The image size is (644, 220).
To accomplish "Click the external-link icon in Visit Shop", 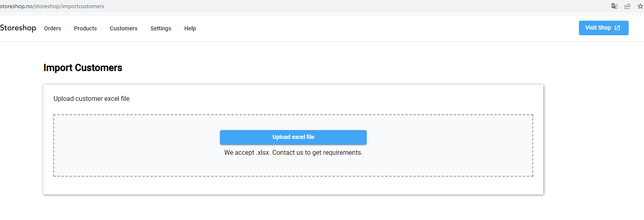I will pyautogui.click(x=617, y=28).
